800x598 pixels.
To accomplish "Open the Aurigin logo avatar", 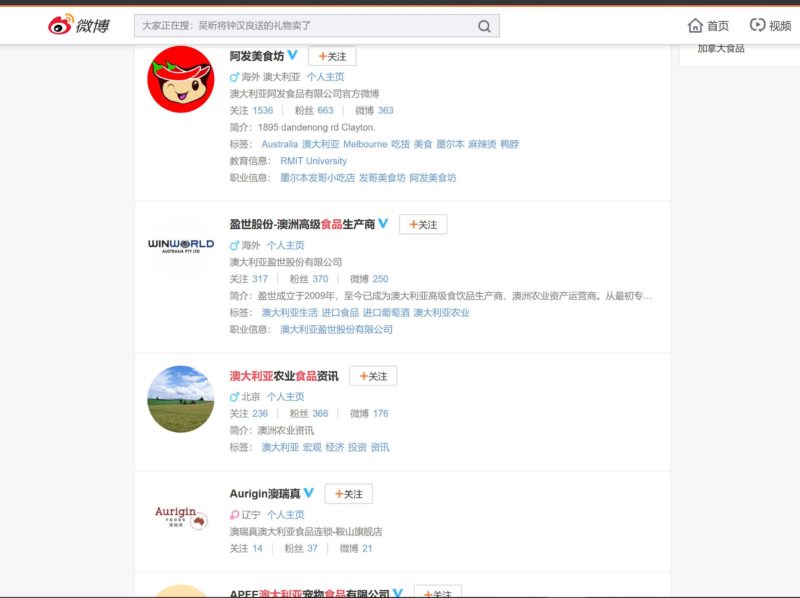I will pyautogui.click(x=181, y=517).
